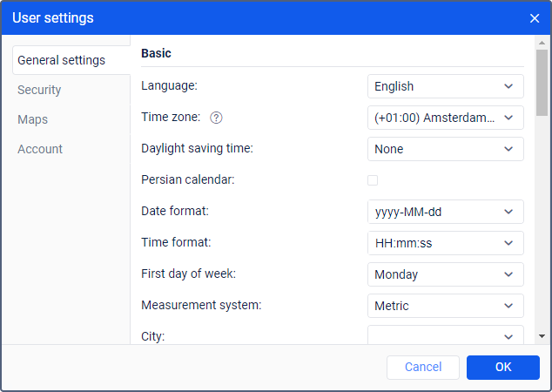Click the Cancel button
Viewport: 552px width, 392px height.
(x=423, y=368)
